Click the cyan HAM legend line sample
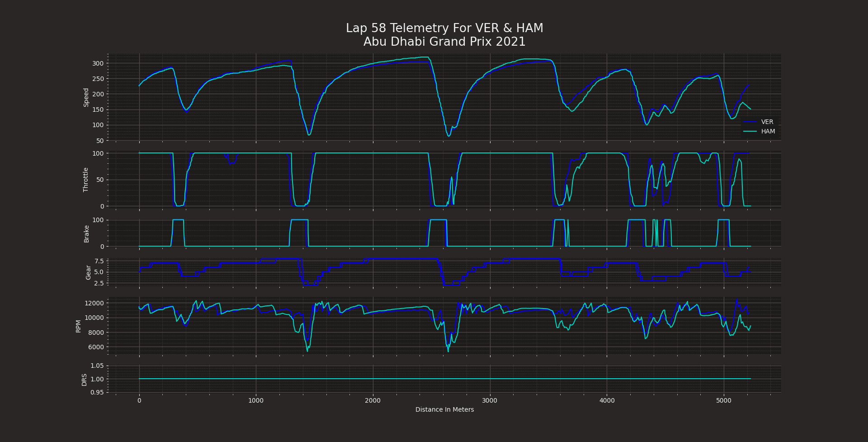 click(x=750, y=131)
